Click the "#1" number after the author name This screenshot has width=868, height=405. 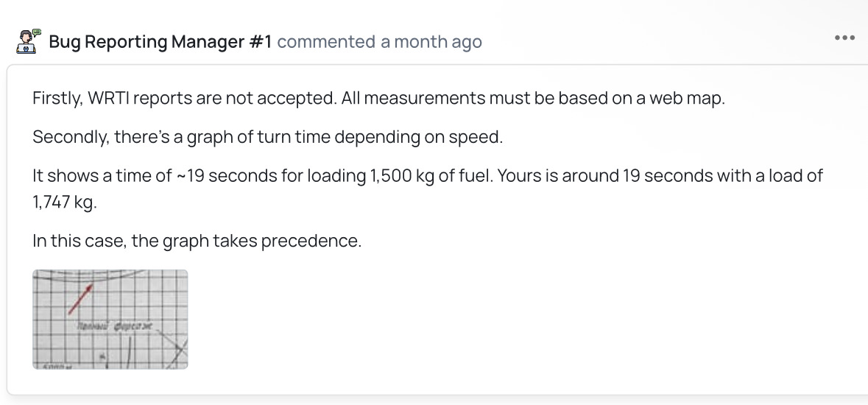(x=260, y=42)
